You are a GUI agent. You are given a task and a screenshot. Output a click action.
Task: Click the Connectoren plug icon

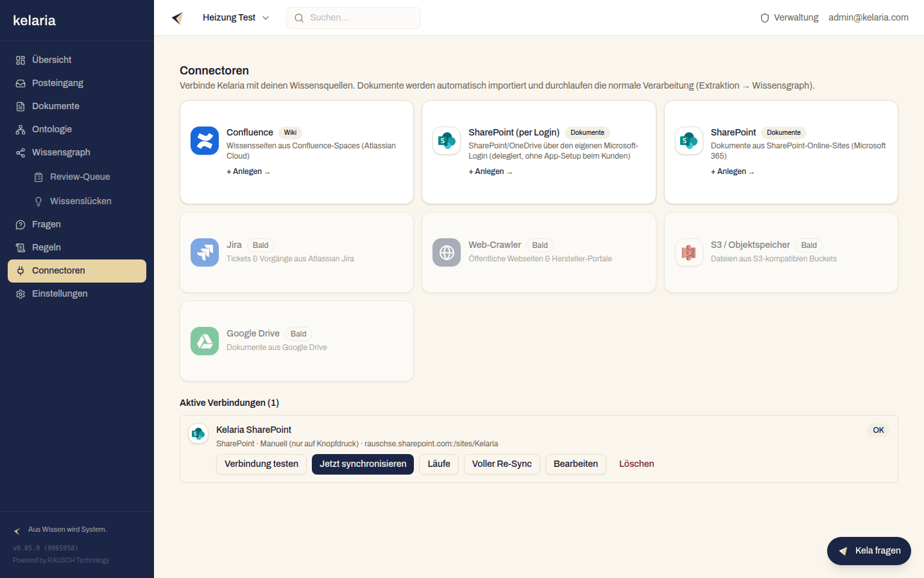[21, 271]
